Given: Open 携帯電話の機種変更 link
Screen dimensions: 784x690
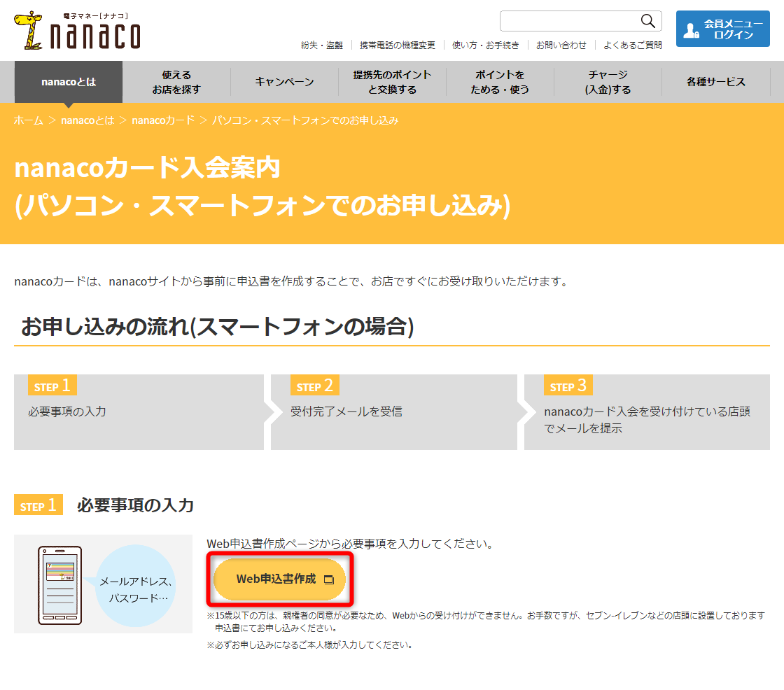Looking at the screenshot, I should [398, 45].
